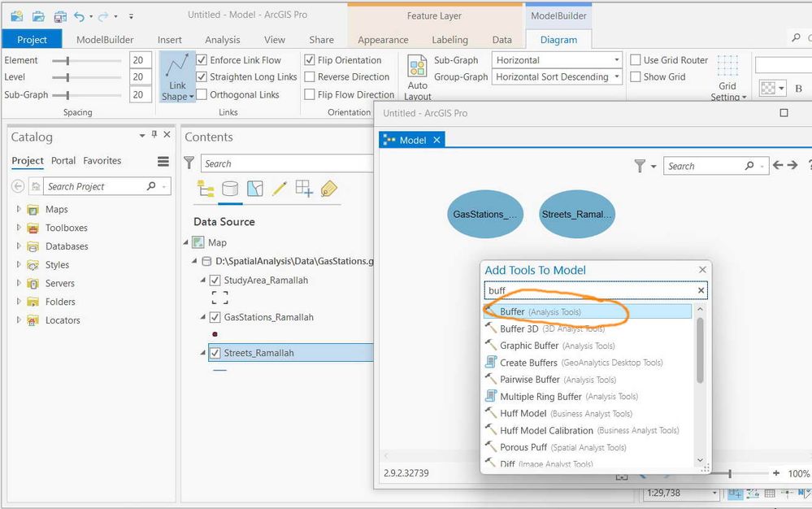The height and width of the screenshot is (509, 812).
Task: Enable Reverse Direction checkbox
Action: click(310, 76)
